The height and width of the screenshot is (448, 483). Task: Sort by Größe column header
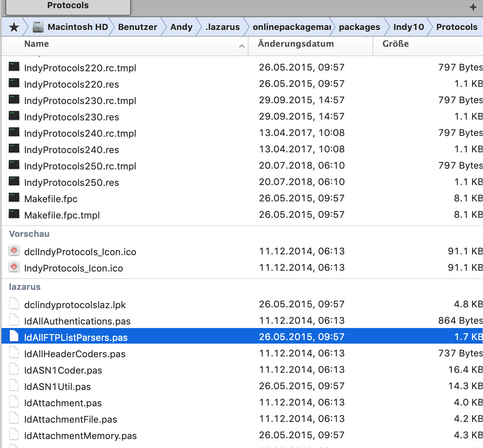[x=395, y=44]
